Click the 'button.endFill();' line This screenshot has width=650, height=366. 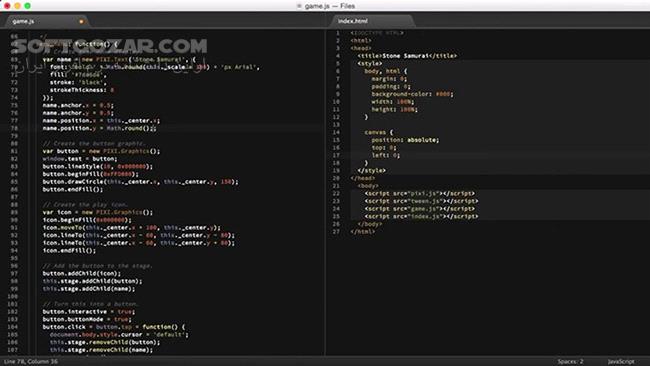[73, 189]
